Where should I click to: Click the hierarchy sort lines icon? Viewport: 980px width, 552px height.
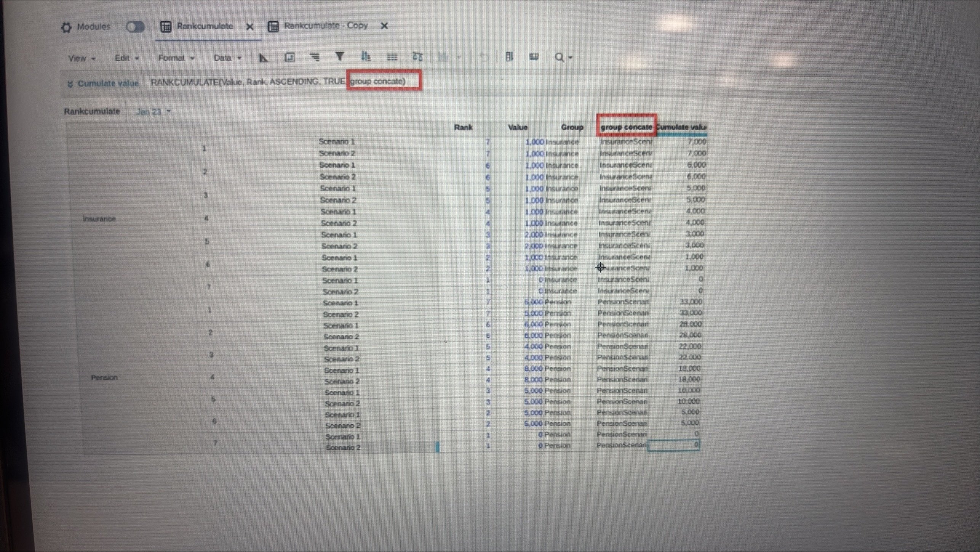[x=314, y=57]
